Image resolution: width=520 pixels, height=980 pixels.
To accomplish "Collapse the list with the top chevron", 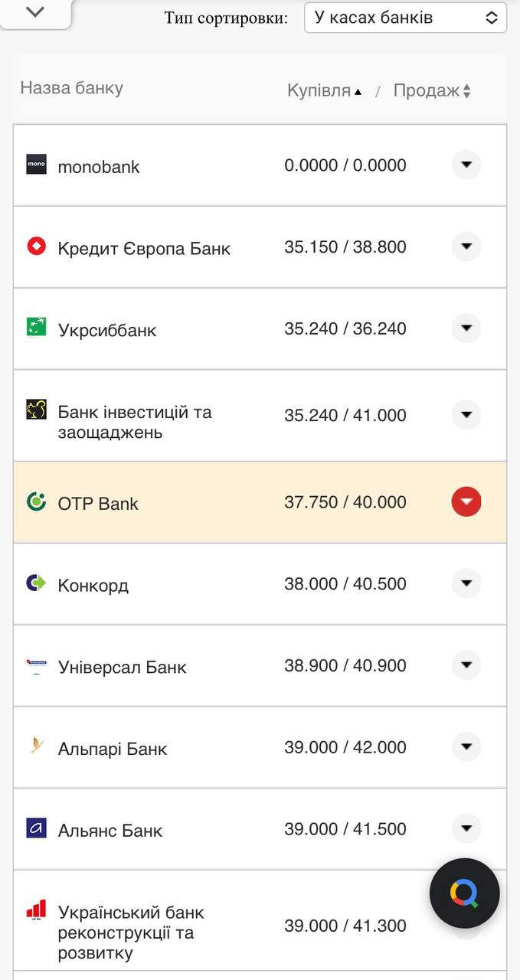I will point(32,13).
